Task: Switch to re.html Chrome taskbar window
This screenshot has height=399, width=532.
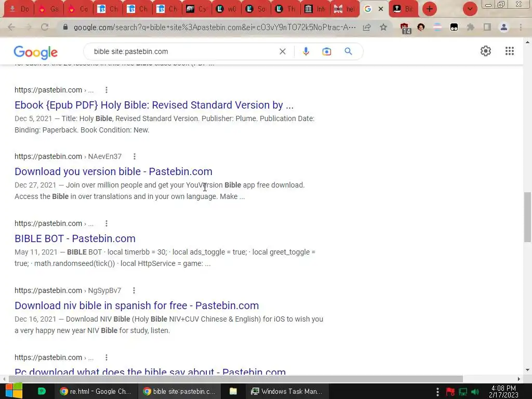Action: pos(96,391)
